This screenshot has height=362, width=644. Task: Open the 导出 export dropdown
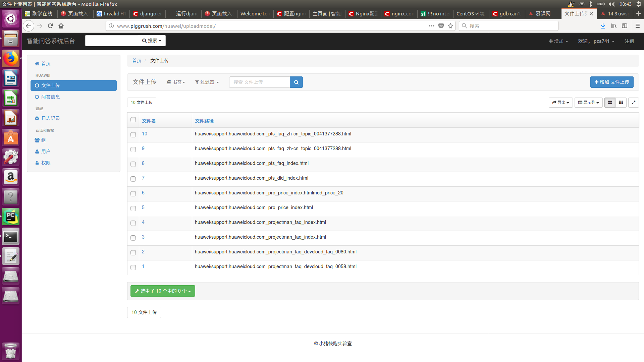coord(560,103)
